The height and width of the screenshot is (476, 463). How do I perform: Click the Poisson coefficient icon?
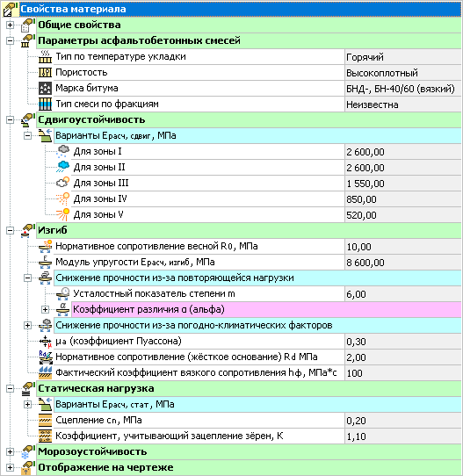click(x=45, y=342)
